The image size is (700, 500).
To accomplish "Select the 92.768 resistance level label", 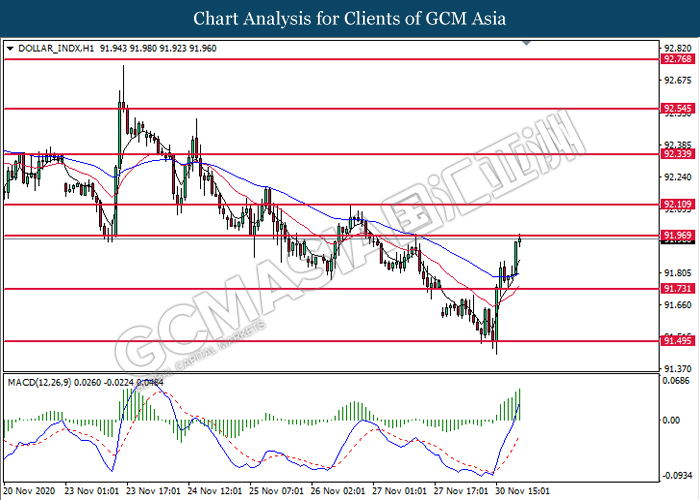I will (x=678, y=59).
